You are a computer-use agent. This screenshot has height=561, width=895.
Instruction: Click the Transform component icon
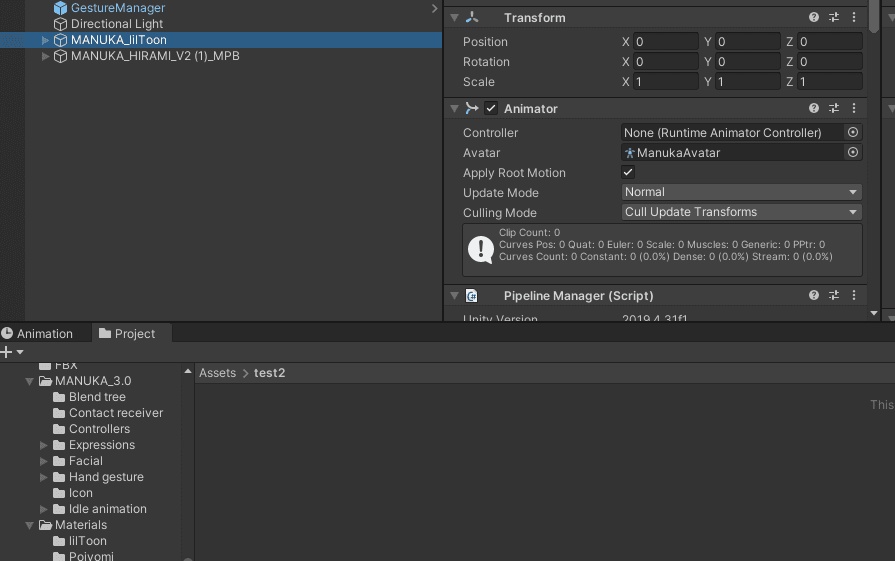(x=471, y=17)
